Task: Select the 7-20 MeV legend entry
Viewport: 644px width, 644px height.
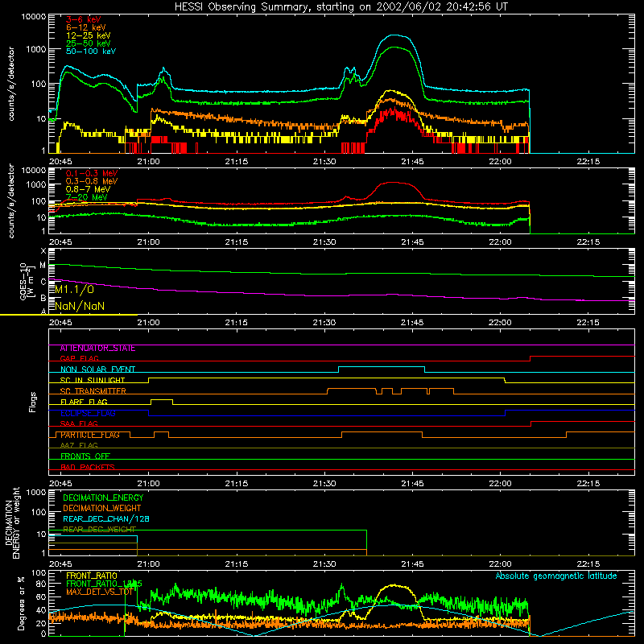Action: coord(86,197)
